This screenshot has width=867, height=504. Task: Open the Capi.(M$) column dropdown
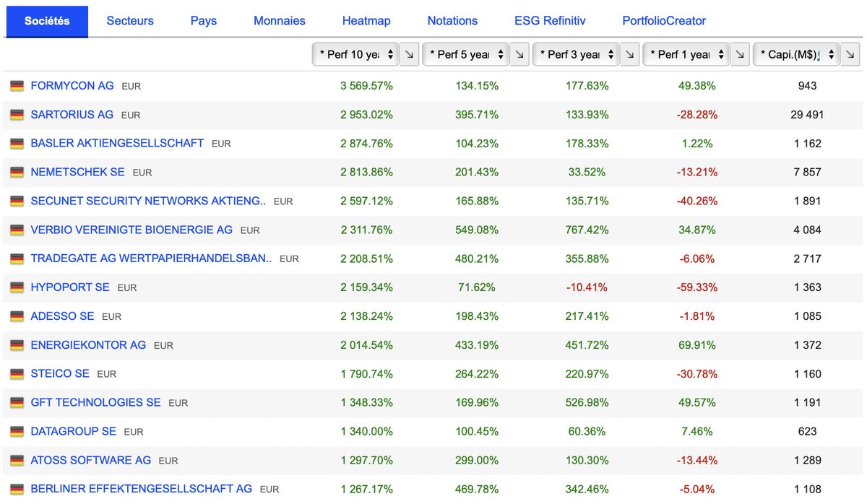point(797,54)
